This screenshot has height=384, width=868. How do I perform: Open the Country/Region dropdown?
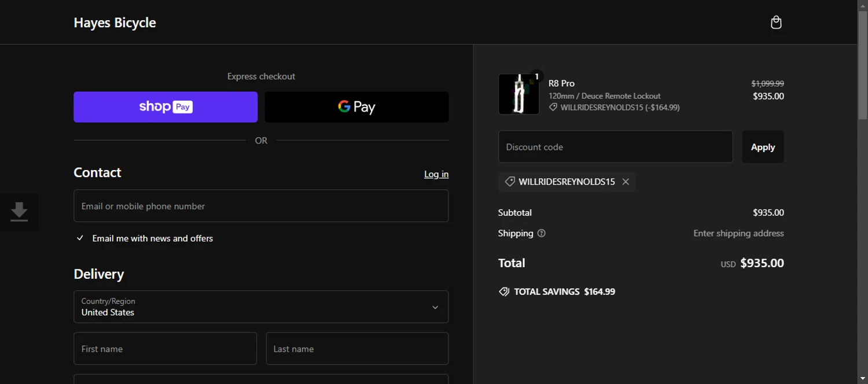[x=261, y=307]
